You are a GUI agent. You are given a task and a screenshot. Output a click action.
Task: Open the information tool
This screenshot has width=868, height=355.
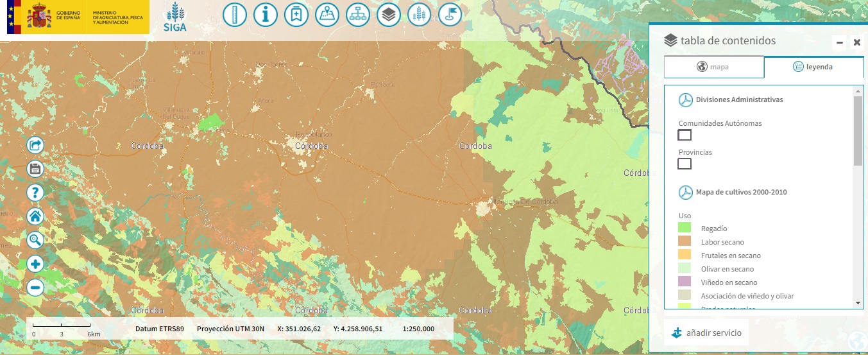[265, 15]
